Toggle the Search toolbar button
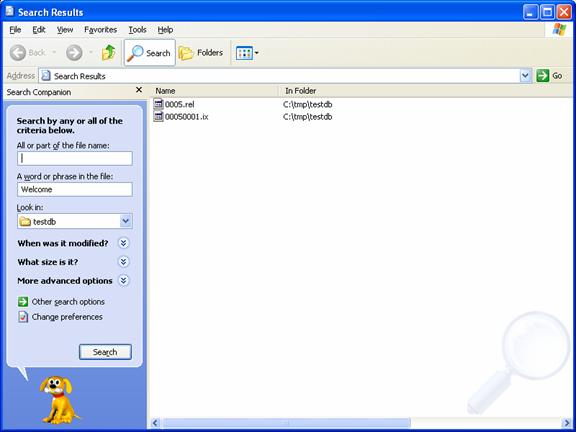The width and height of the screenshot is (576, 432). point(150,53)
